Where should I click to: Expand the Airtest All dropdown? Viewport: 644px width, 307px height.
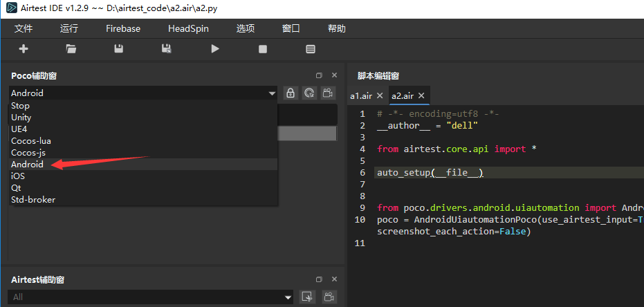tap(288, 297)
